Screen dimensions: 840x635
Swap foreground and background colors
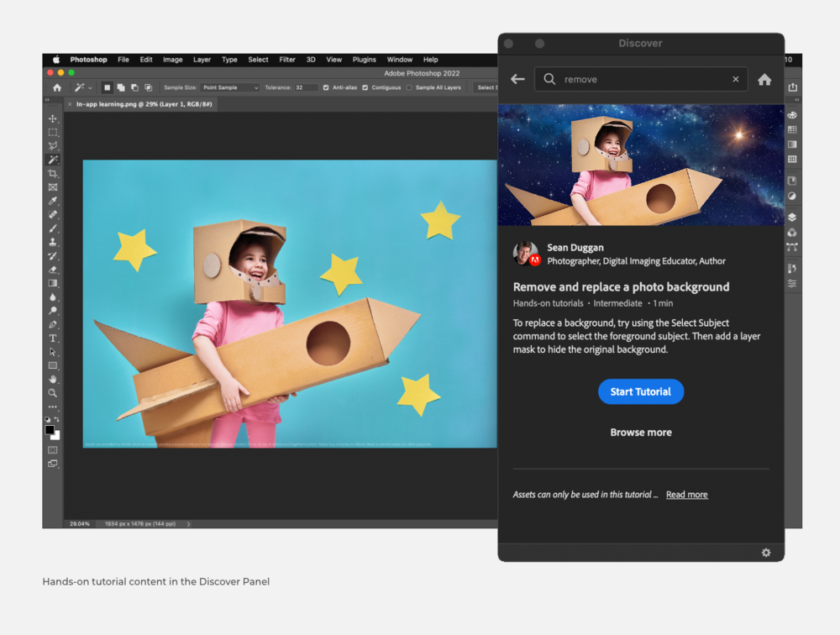click(x=57, y=419)
